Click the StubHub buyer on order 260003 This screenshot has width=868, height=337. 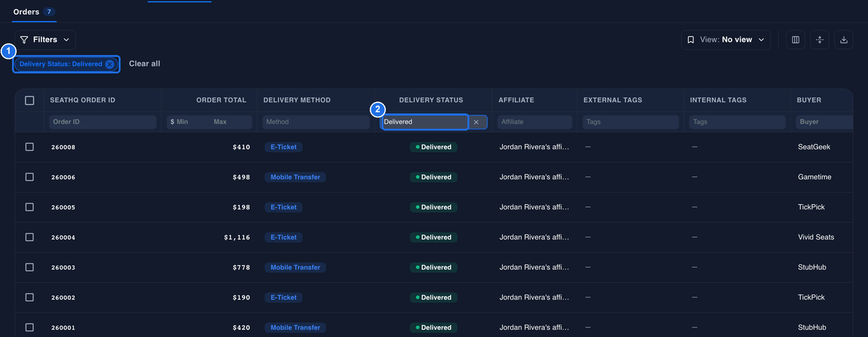click(x=812, y=268)
